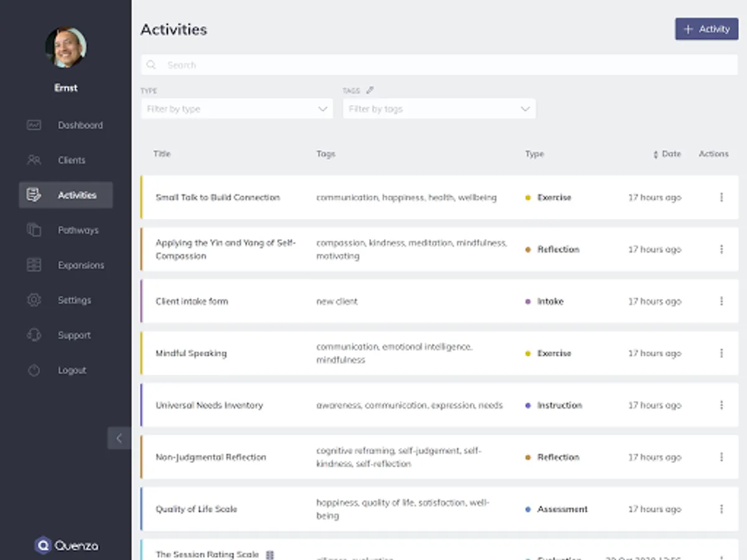Image resolution: width=747 pixels, height=560 pixels.
Task: Open Applying the Yin and Yang activity
Action: tap(225, 250)
